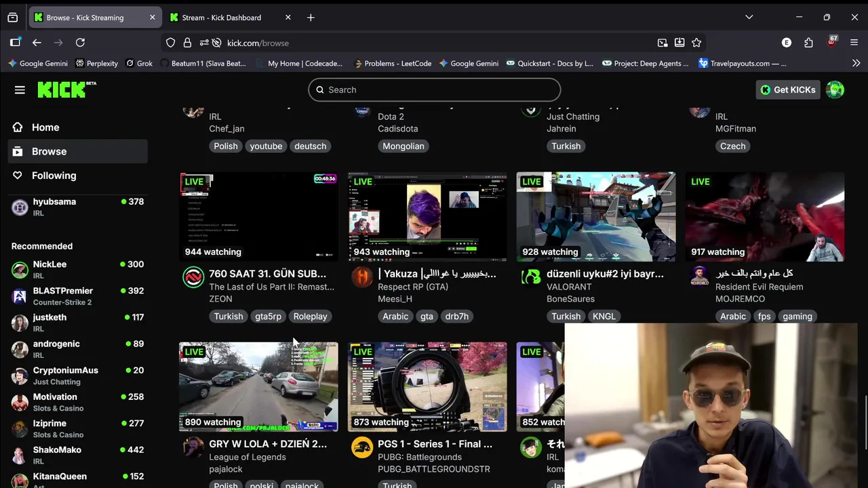Open The Last of Us Part II category link
Viewport: 868px width, 488px height.
(271, 287)
